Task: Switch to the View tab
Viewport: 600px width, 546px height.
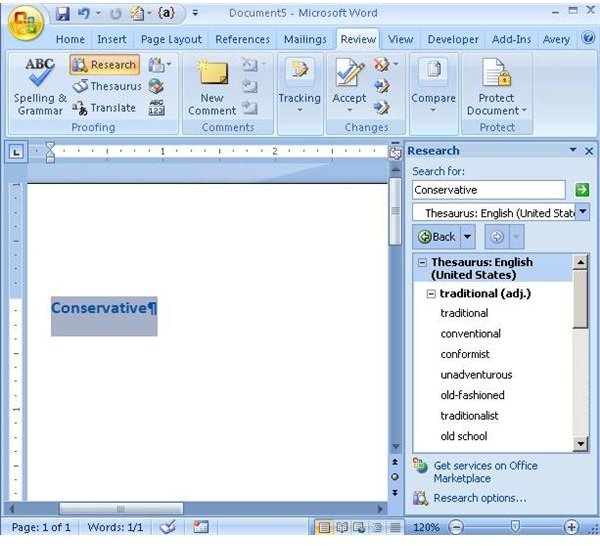Action: [400, 39]
